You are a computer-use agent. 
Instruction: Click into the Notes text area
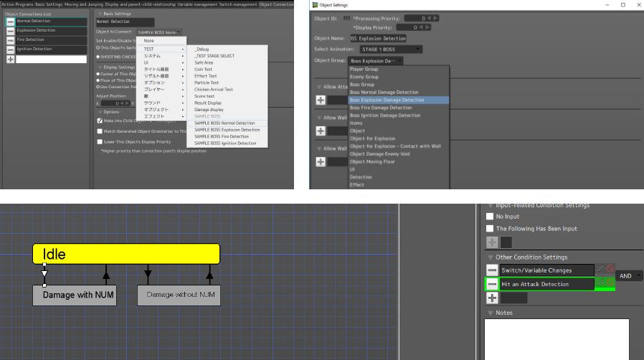(x=556, y=338)
